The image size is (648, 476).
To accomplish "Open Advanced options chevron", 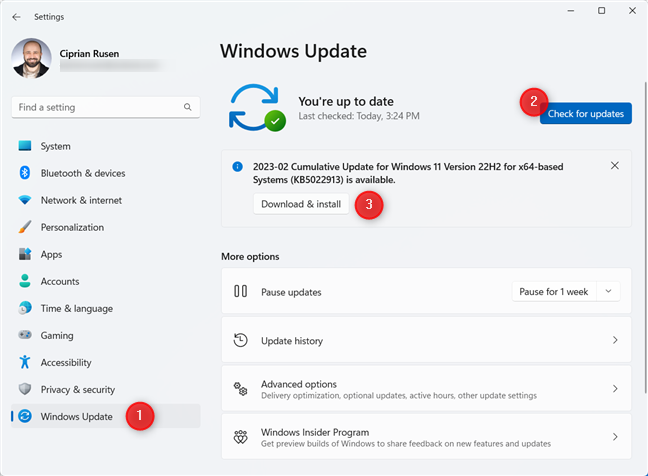I will 615,389.
